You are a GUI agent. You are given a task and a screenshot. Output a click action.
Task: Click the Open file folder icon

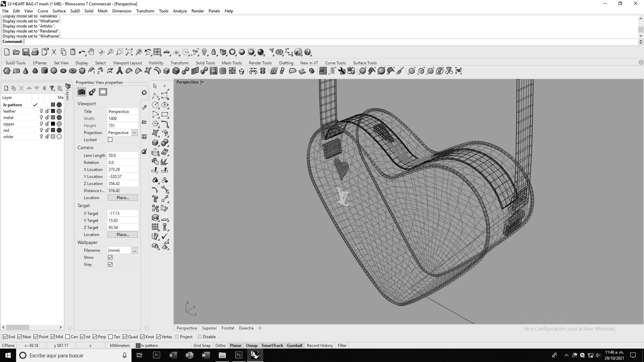[16, 52]
